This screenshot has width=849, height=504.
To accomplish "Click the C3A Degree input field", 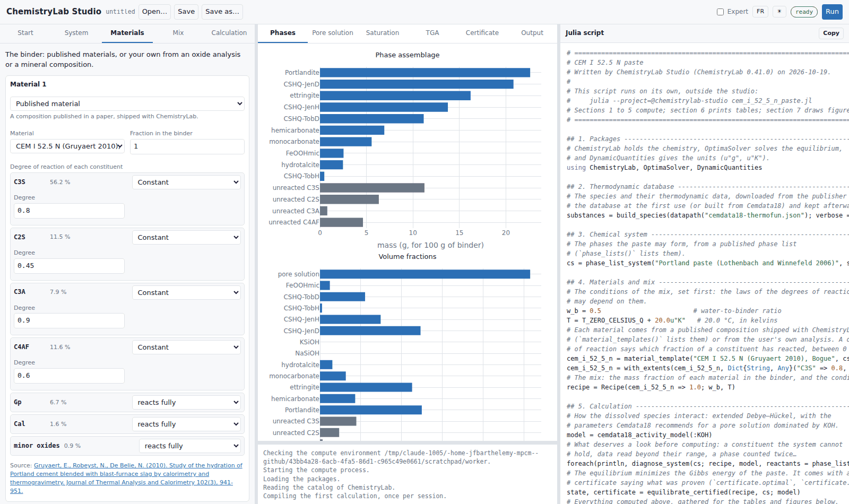I will 69,320.
